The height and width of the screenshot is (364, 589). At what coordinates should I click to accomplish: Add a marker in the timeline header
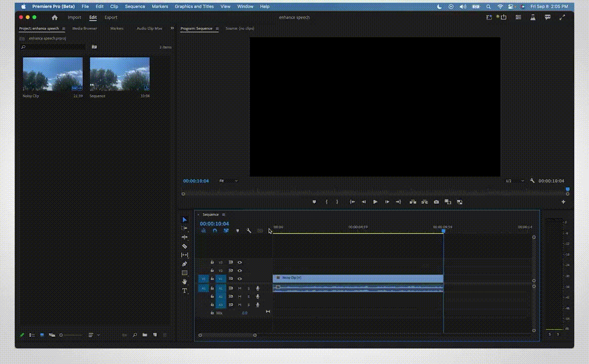[237, 231]
